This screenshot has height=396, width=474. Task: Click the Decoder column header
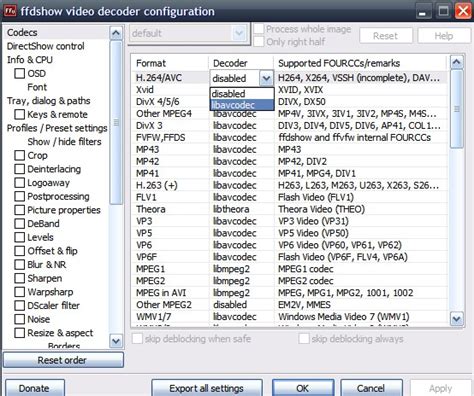point(241,63)
